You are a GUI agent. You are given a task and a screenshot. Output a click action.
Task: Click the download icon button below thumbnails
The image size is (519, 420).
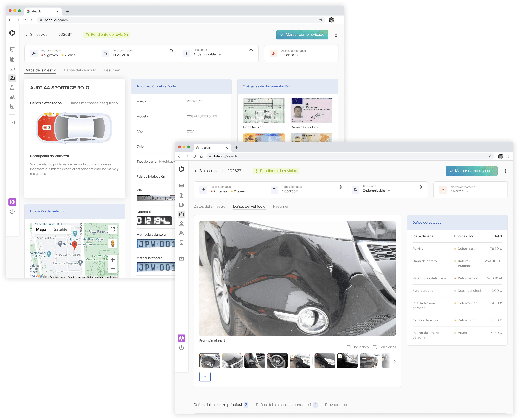click(205, 377)
